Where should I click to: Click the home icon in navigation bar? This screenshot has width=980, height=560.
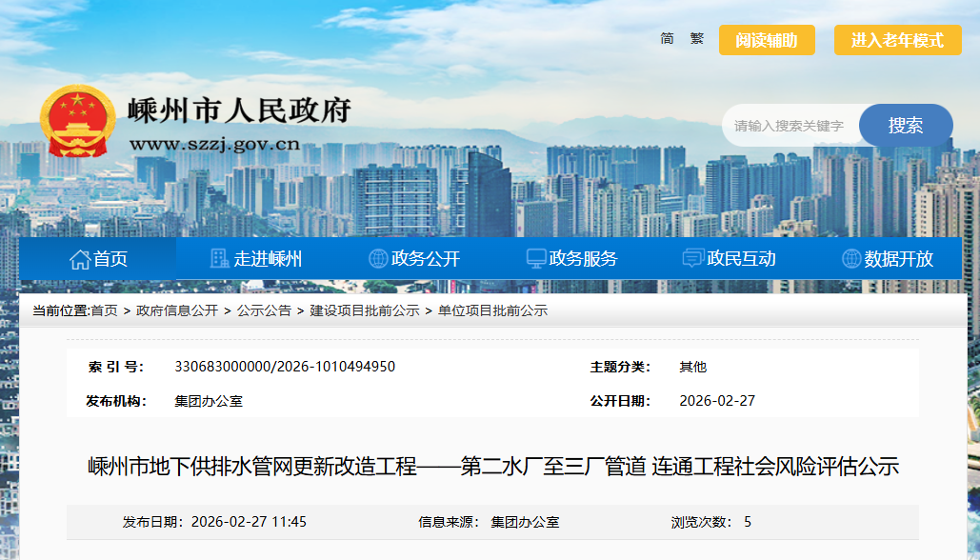coord(80,259)
